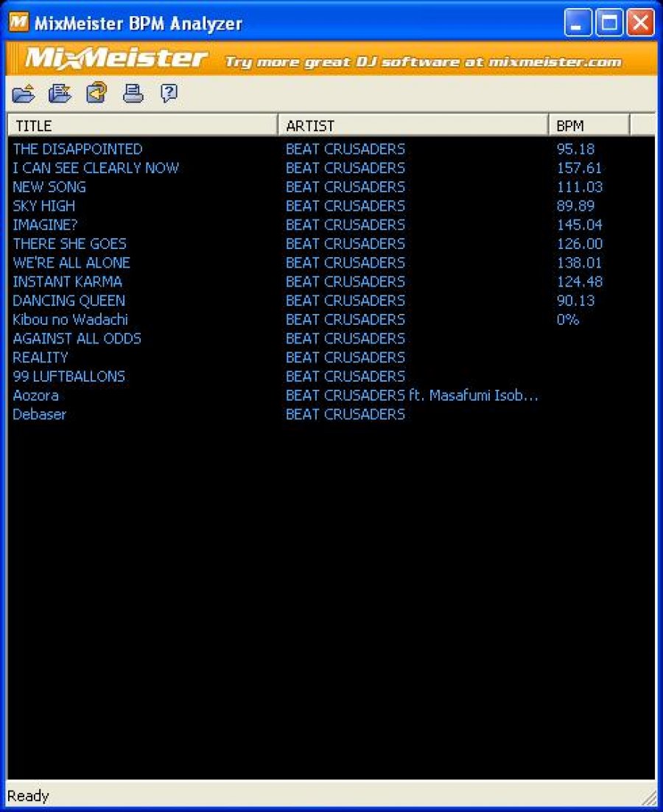Click the BPM value 111.03

click(x=580, y=187)
